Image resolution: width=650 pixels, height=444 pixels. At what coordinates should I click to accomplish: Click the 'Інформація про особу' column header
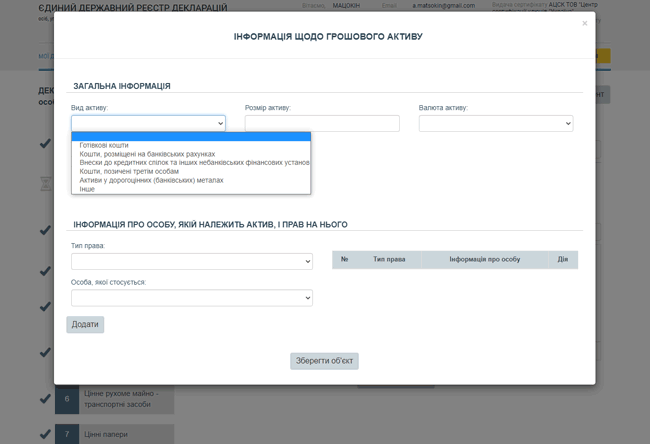pyautogui.click(x=484, y=259)
